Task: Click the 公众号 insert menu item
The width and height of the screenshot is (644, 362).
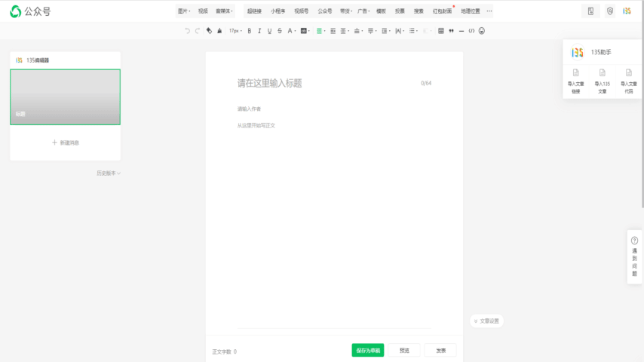Action: coord(324,11)
